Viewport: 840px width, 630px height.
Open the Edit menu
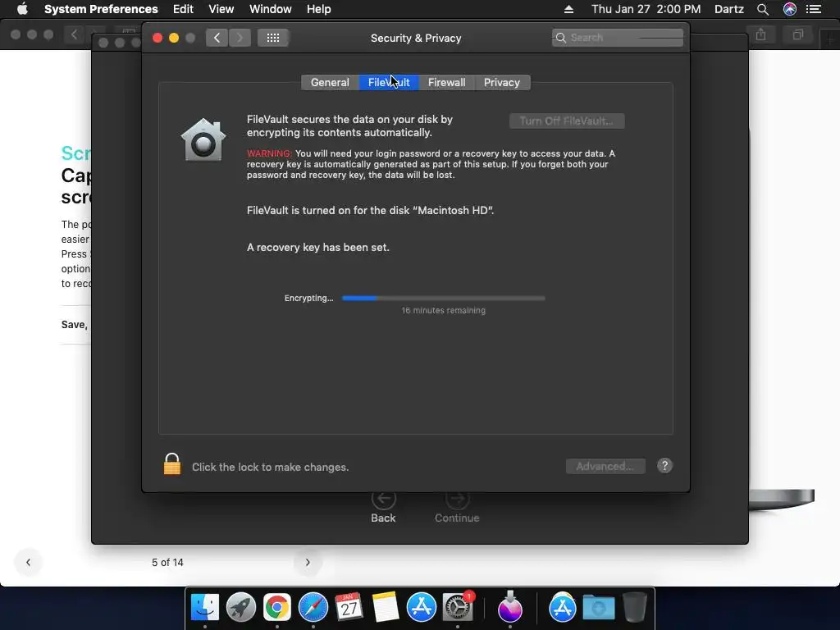[183, 9]
